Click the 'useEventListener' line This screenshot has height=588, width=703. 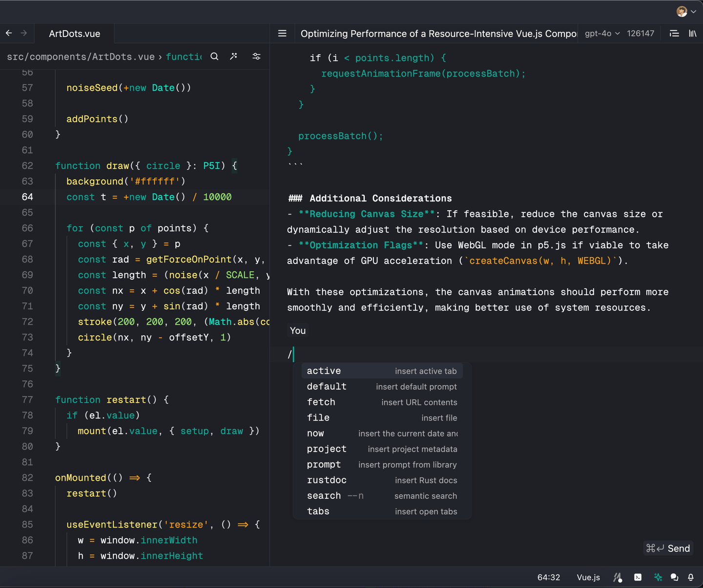[163, 525]
